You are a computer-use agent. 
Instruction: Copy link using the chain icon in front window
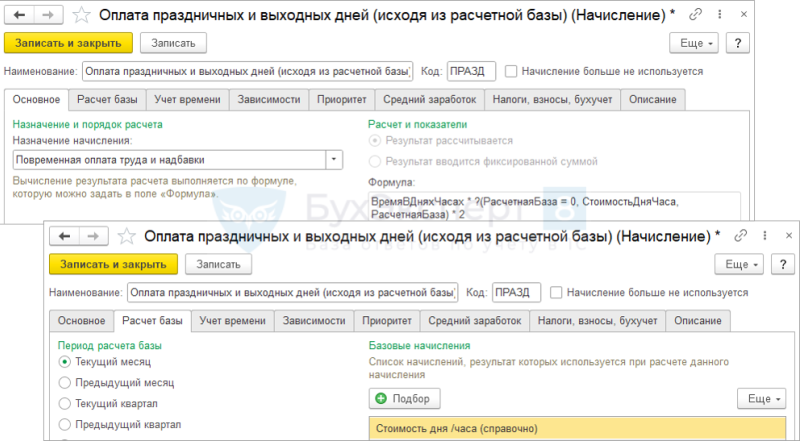740,236
